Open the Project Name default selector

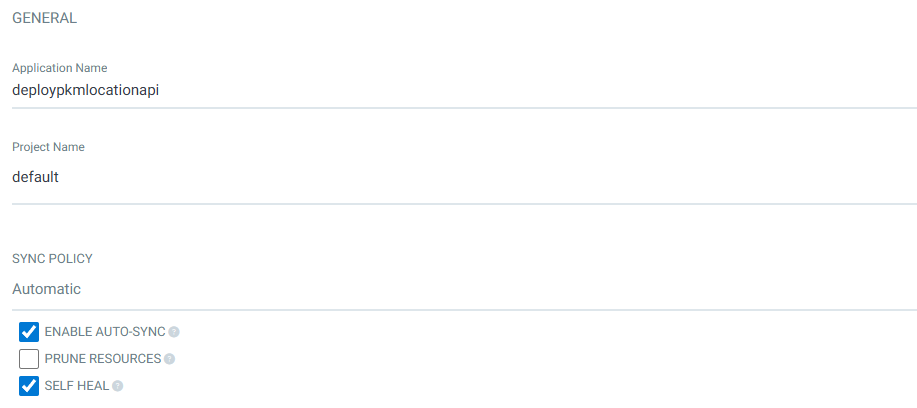click(460, 177)
